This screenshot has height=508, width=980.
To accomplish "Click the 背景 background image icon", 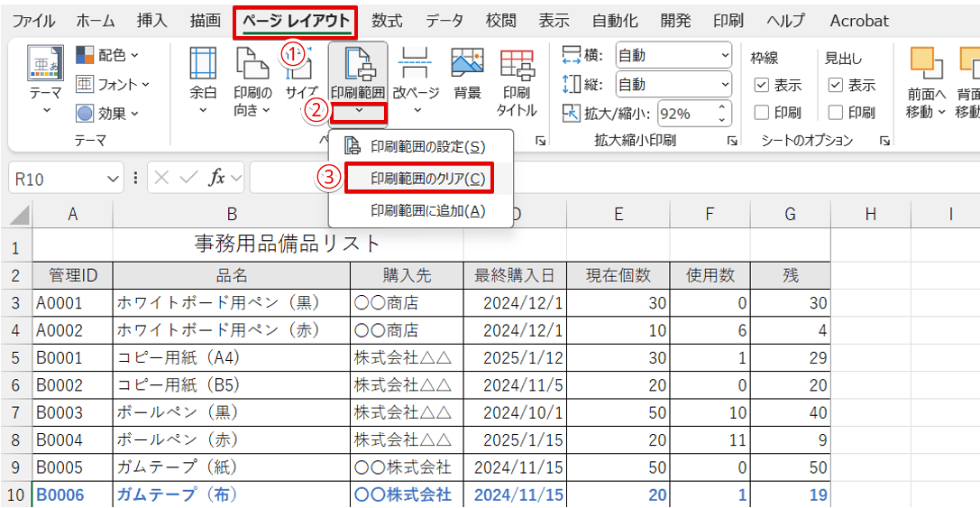I will 468,64.
